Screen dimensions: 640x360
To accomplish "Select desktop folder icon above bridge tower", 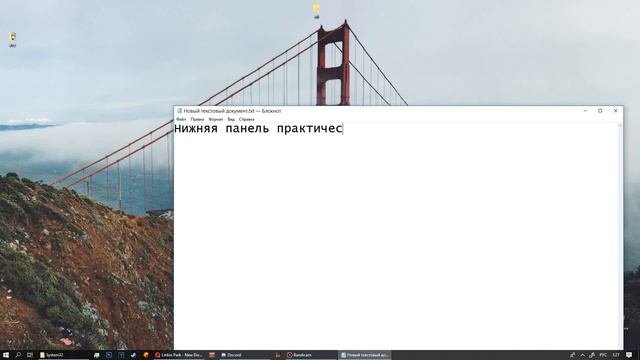I will coord(316,11).
